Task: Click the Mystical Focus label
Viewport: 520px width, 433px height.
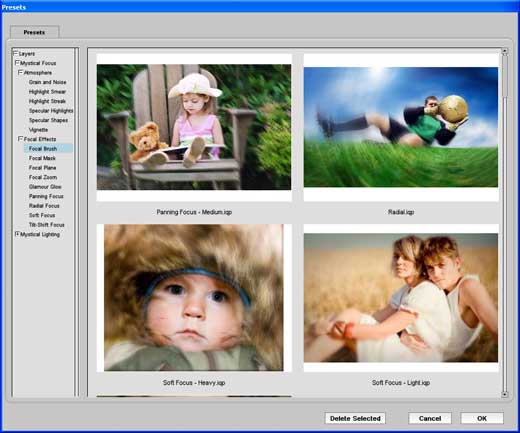Action: (x=38, y=63)
